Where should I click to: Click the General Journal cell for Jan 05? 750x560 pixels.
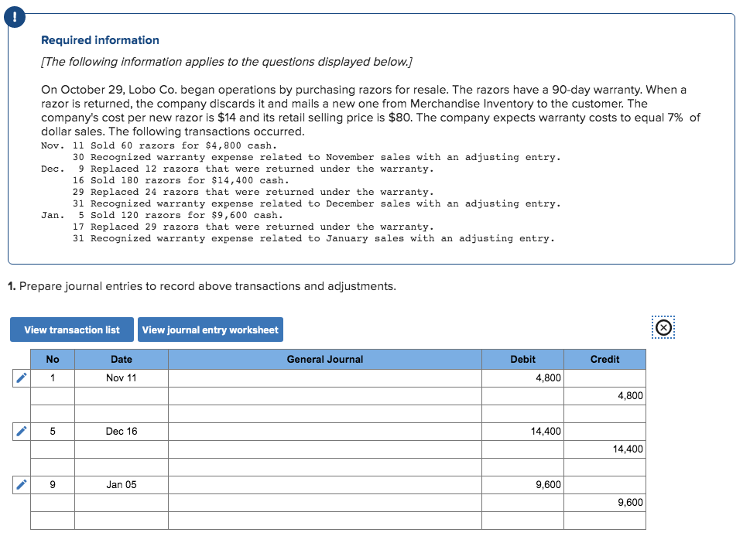point(324,484)
